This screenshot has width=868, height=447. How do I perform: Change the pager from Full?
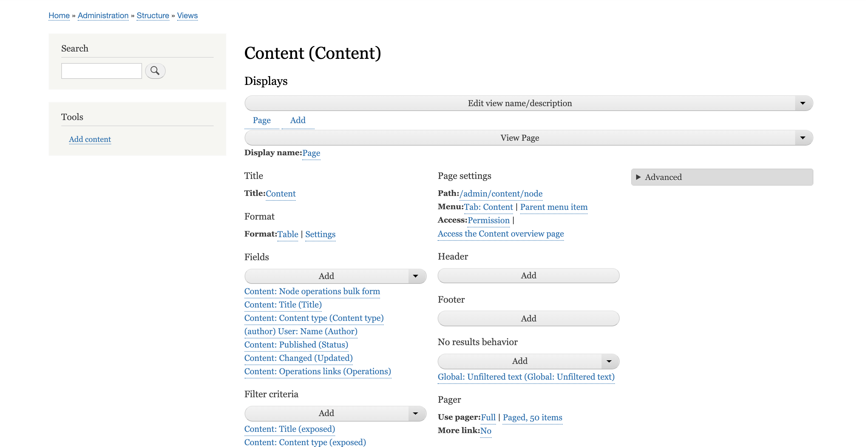(489, 417)
